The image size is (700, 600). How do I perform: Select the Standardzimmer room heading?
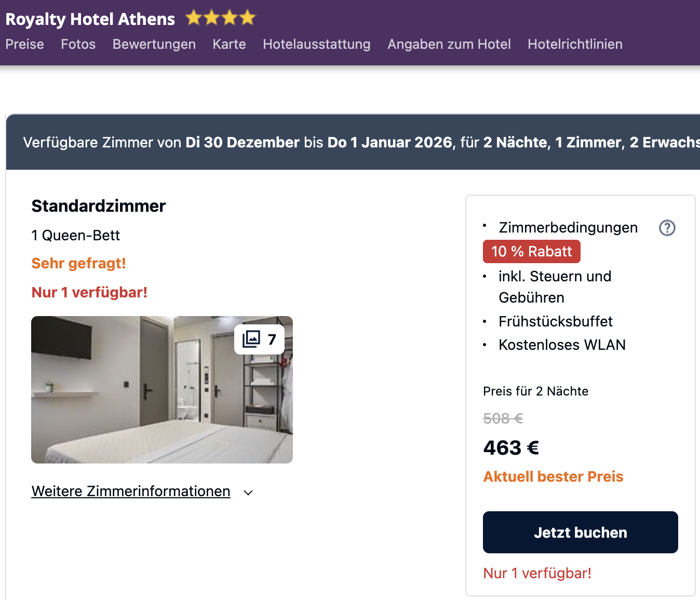click(99, 206)
